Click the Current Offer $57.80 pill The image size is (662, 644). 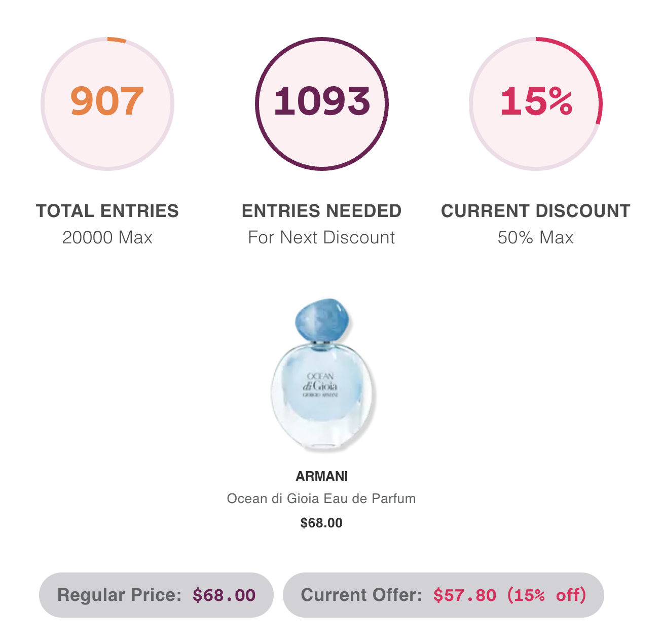pos(444,595)
